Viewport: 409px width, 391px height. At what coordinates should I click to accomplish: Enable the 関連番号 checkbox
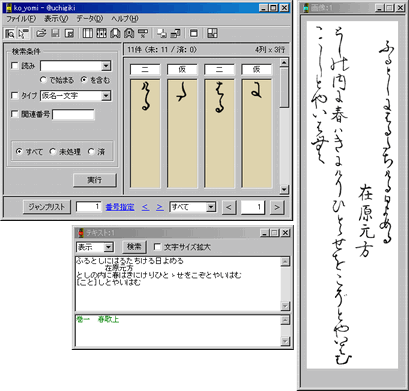click(x=15, y=114)
